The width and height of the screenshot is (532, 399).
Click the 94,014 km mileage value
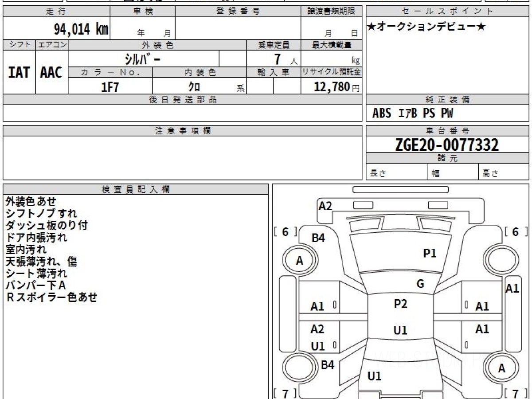[81, 29]
